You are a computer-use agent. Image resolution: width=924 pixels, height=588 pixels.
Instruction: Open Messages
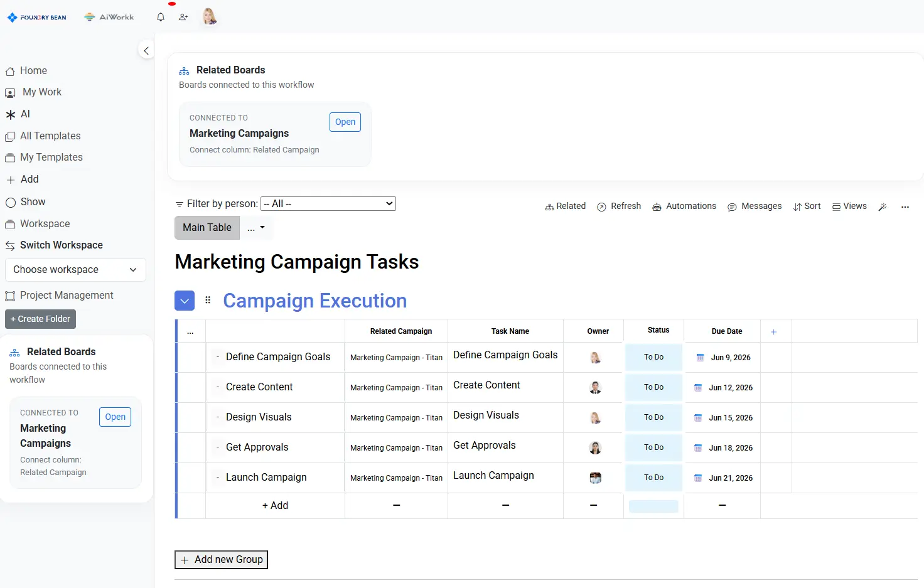pyautogui.click(x=755, y=206)
